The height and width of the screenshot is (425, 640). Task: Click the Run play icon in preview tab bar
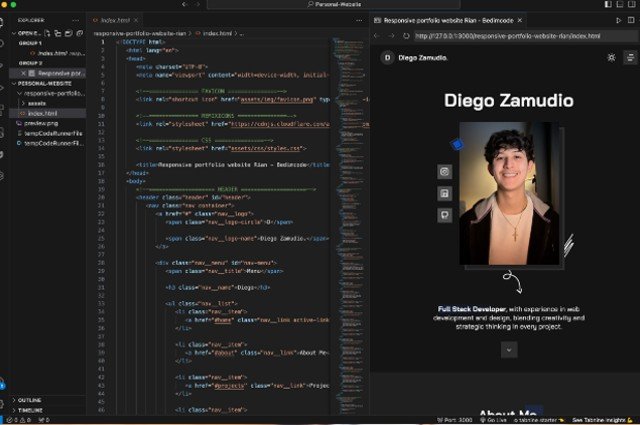[x=619, y=20]
